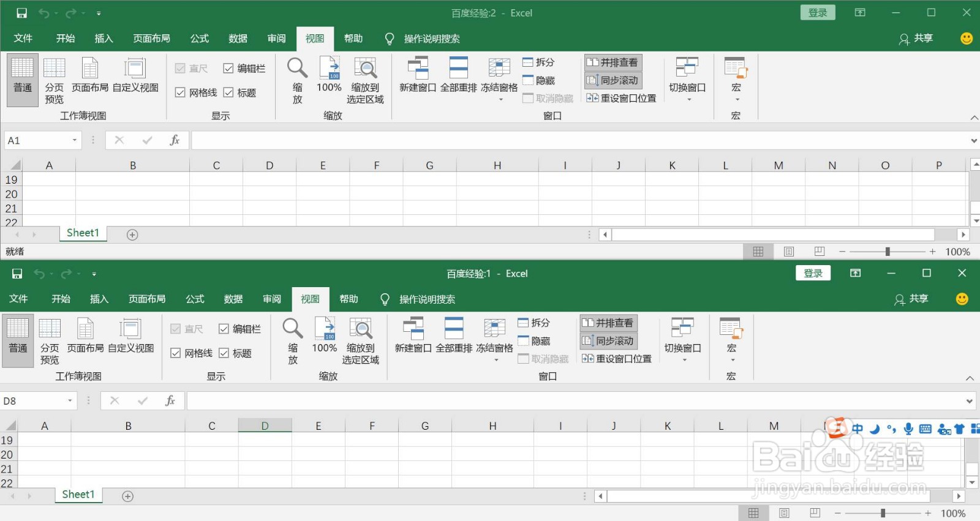This screenshot has width=980, height=521.
Task: Toggle 同步滚动 in 百度经验:1 window
Action: click(609, 341)
